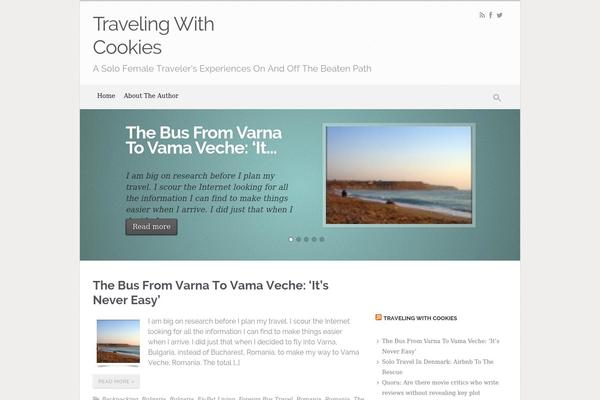
Task: Open the Facebook icon in header
Action: click(x=491, y=15)
